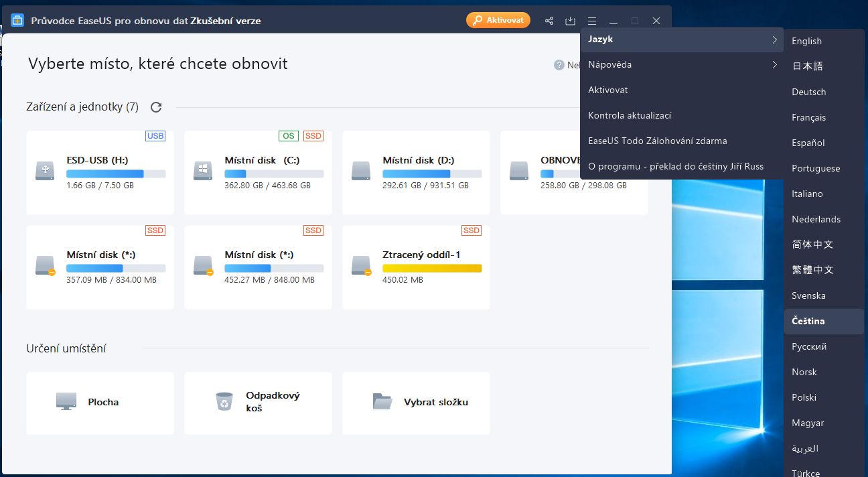
Task: Click the import scan session icon
Action: pyautogui.click(x=571, y=21)
